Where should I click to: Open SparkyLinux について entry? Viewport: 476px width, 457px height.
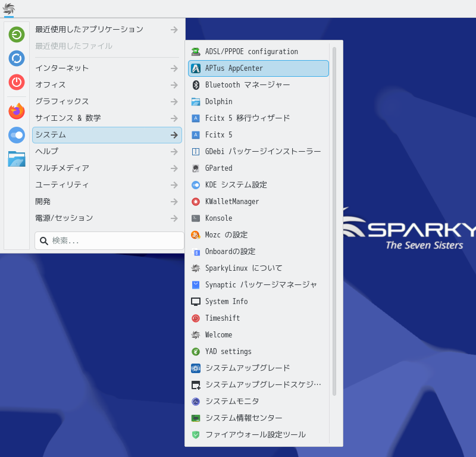tap(258, 268)
